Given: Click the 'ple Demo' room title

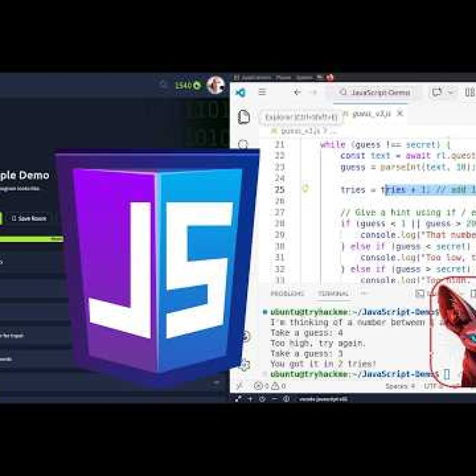Looking at the screenshot, I should pyautogui.click(x=25, y=175).
